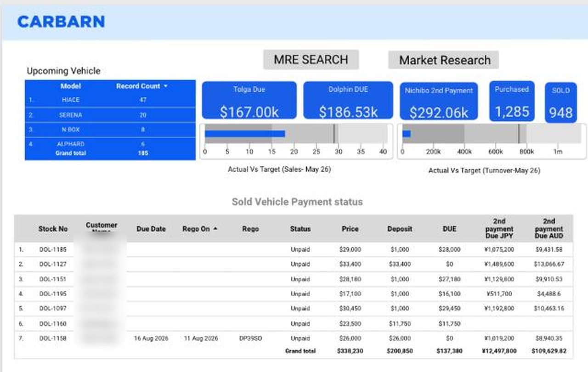The width and height of the screenshot is (588, 372).
Task: Toggle the Record Count sort arrow
Action: [x=166, y=86]
